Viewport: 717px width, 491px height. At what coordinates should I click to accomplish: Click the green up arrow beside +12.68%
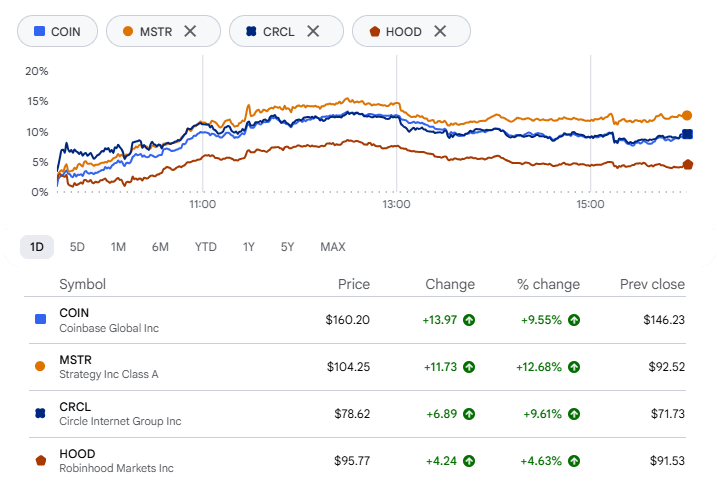click(574, 367)
